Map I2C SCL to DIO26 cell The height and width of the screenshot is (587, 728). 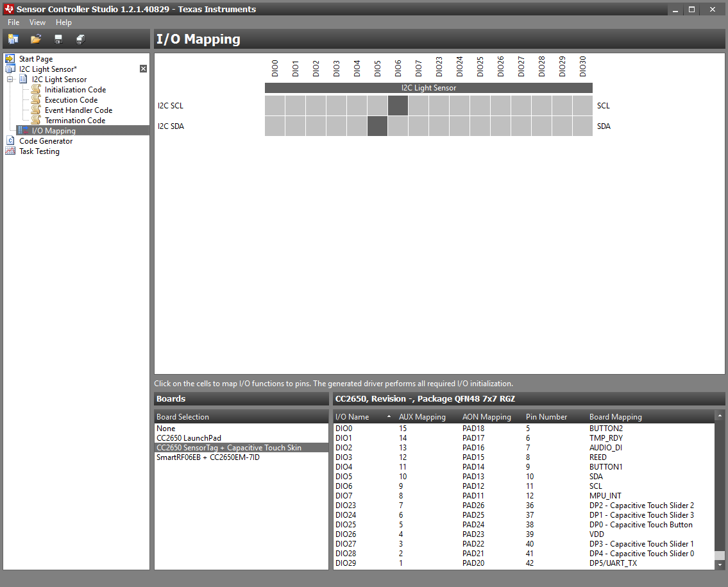click(500, 105)
